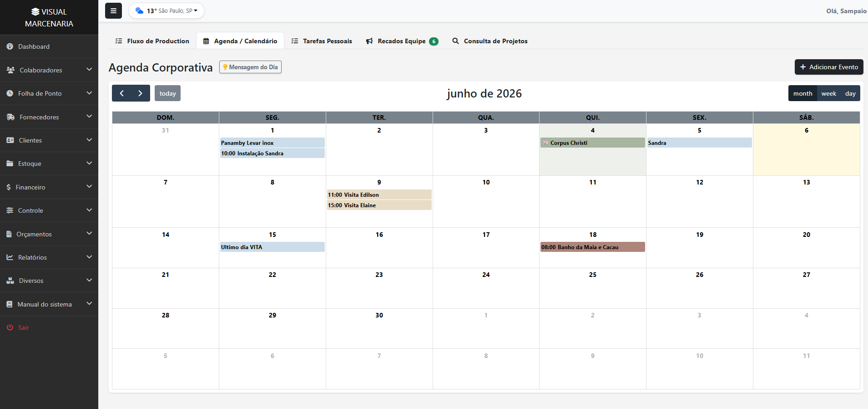Expand the Controle chevron
The width and height of the screenshot is (868, 409).
pos(89,210)
